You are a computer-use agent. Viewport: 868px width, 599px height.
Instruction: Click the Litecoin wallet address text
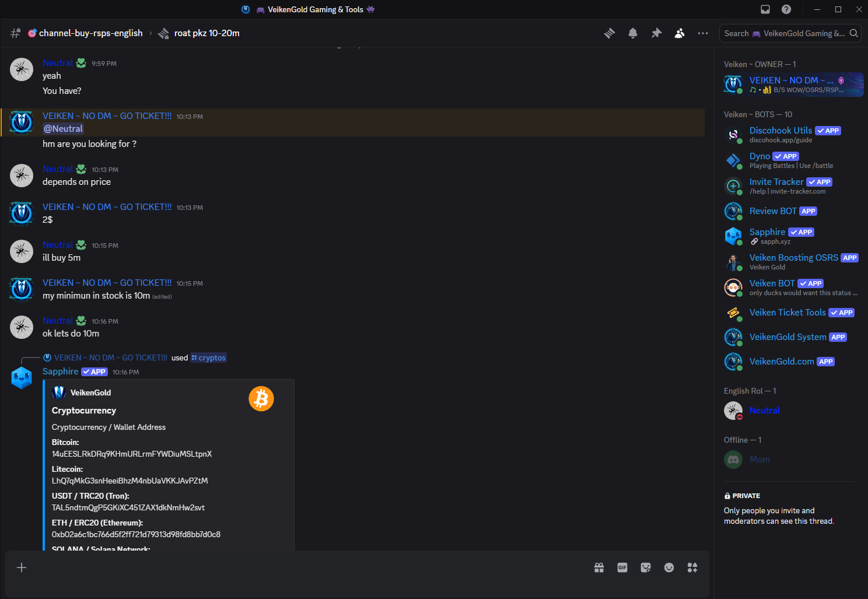pos(129,481)
